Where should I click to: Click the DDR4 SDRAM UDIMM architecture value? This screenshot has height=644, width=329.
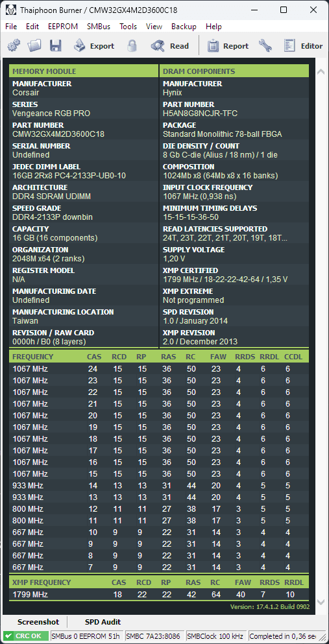52,197
